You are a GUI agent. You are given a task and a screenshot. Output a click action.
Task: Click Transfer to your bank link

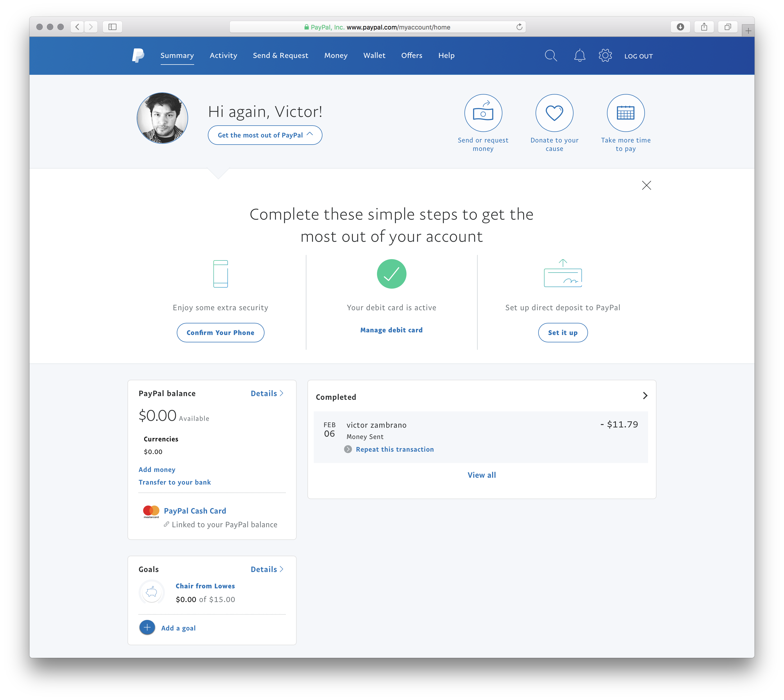pyautogui.click(x=175, y=482)
